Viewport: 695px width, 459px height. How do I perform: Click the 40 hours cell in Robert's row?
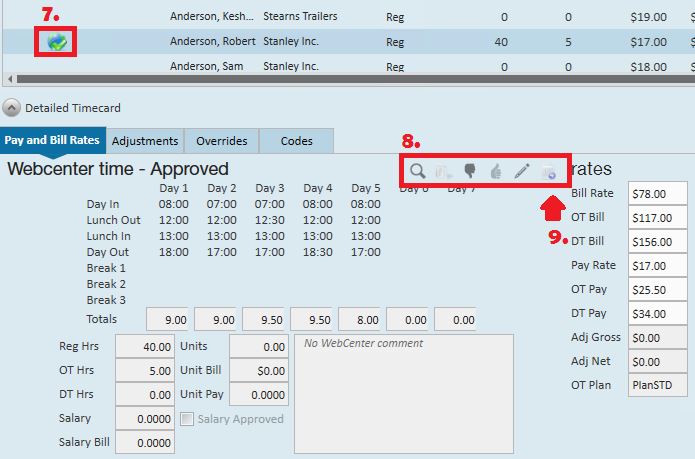click(x=501, y=42)
